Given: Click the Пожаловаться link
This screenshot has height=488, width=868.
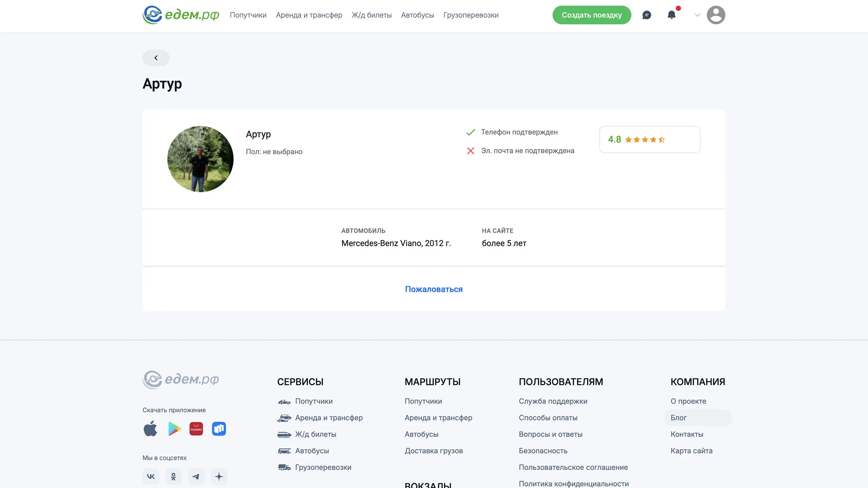Looking at the screenshot, I should 433,289.
